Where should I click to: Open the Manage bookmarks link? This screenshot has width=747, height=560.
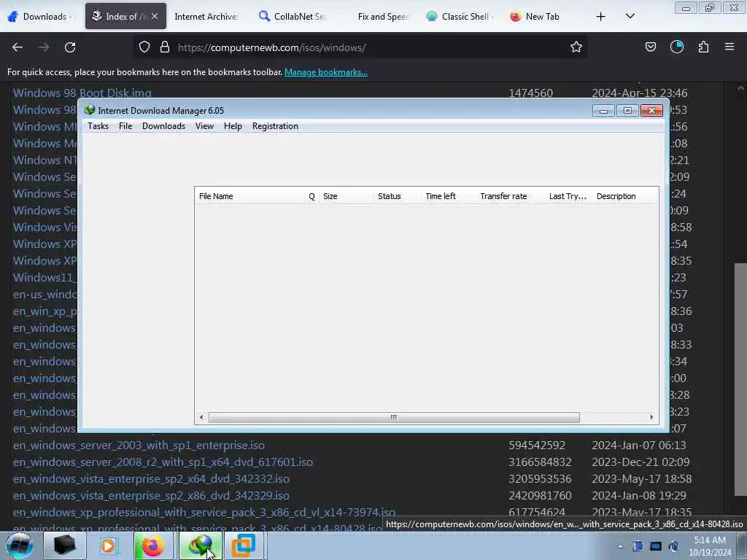[x=326, y=72]
